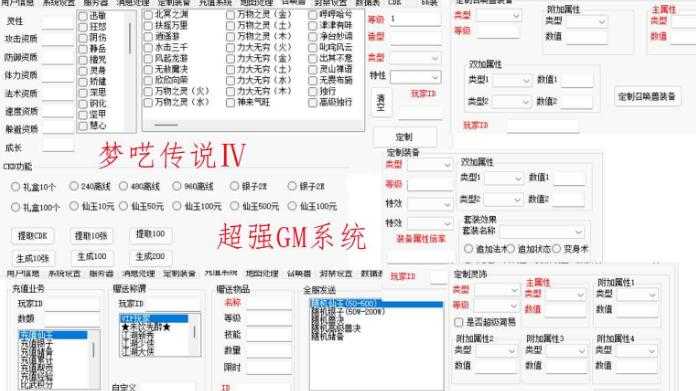The width and height of the screenshot is (696, 391).
Task: Click the 定制召唤兽装备 button
Action: click(x=647, y=96)
